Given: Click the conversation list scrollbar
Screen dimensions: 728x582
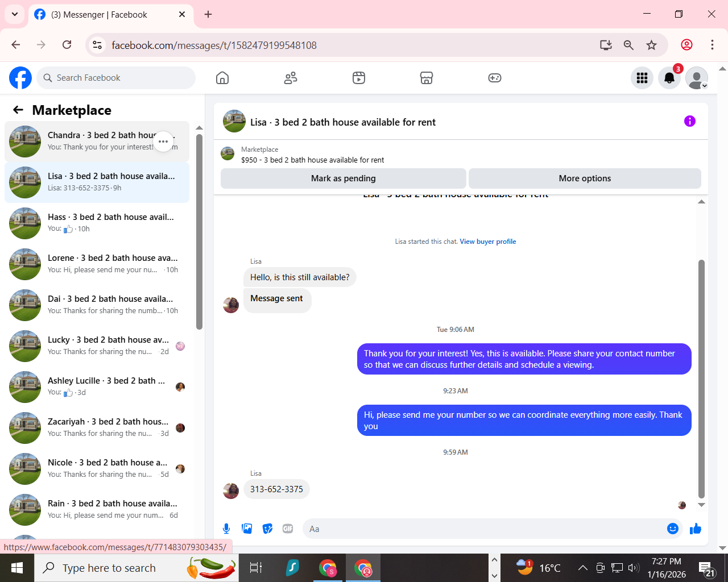Looking at the screenshot, I should [x=199, y=231].
